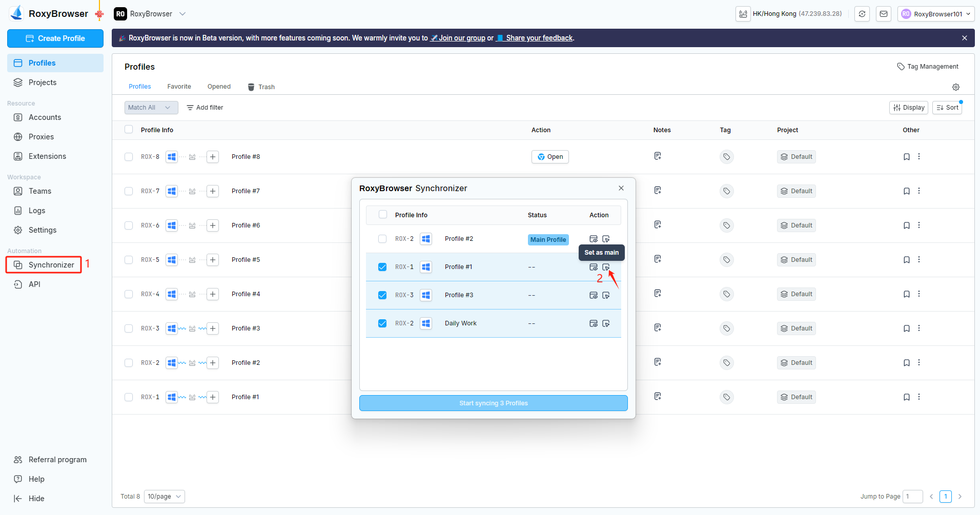This screenshot has height=515, width=980.
Task: Click Windows icon in ROX-4 row
Action: [172, 294]
